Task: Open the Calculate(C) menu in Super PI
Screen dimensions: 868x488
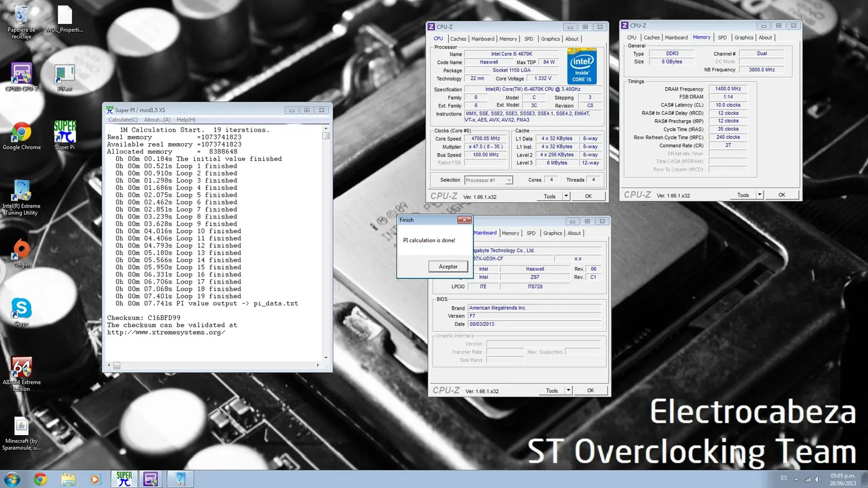Action: [123, 120]
